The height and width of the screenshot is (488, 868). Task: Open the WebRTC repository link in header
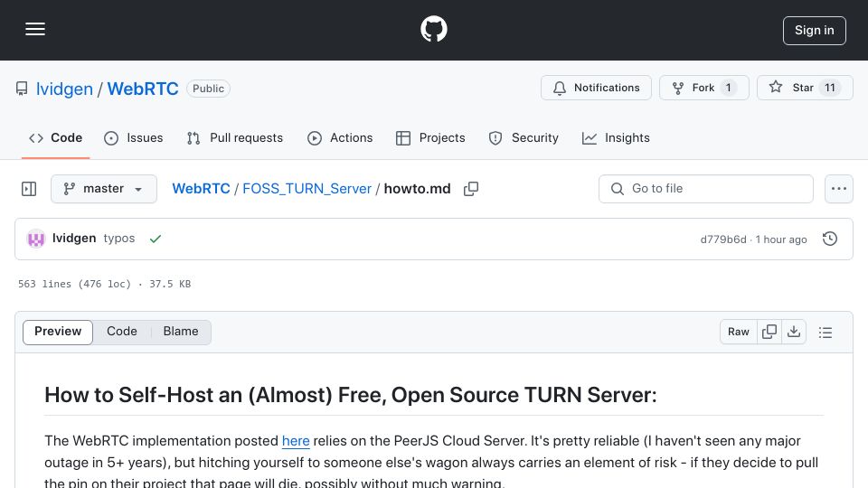pos(143,89)
